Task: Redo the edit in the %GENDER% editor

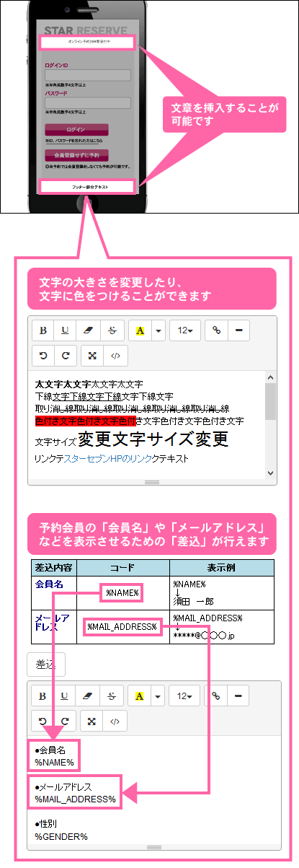Action: pos(66,722)
